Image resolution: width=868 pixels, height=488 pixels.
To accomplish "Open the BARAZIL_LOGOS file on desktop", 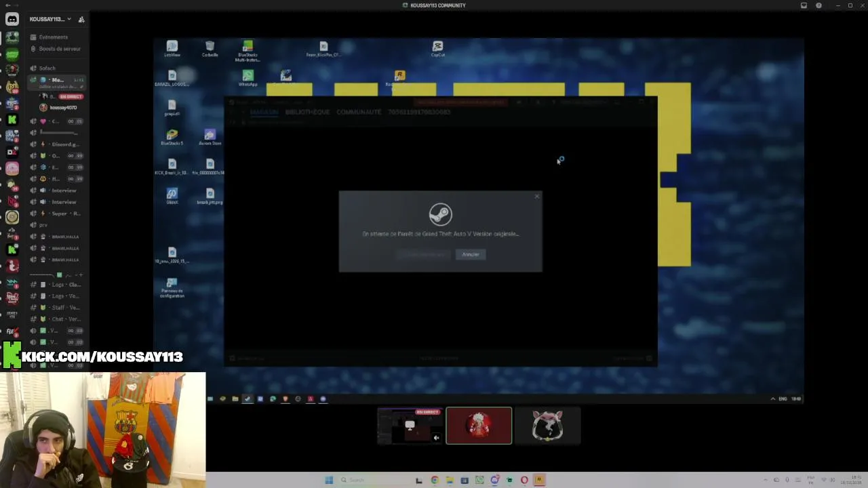I will coord(172,78).
